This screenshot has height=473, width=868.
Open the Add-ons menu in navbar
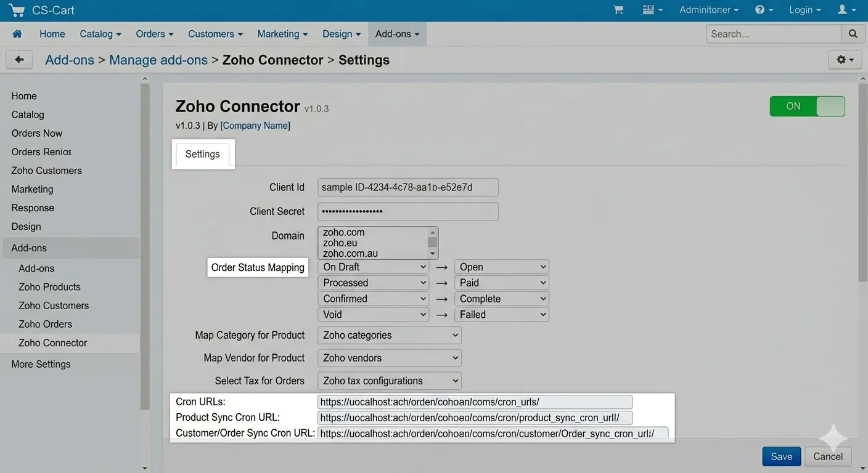point(397,34)
